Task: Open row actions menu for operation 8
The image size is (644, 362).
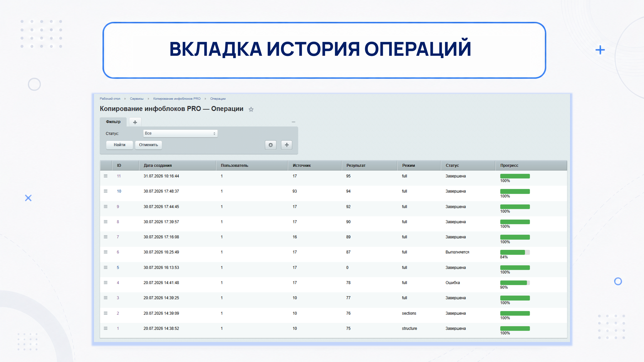Action: 106,222
